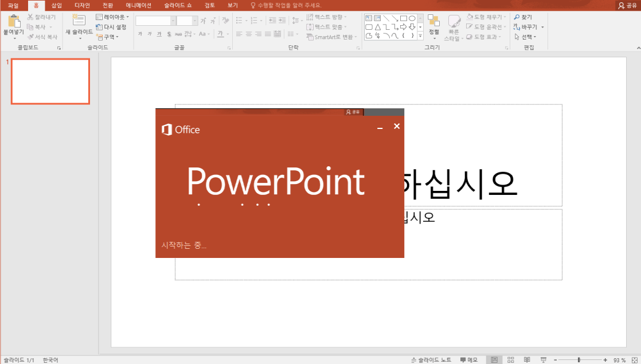Open 정렬 (Arrange) options

tap(434, 27)
